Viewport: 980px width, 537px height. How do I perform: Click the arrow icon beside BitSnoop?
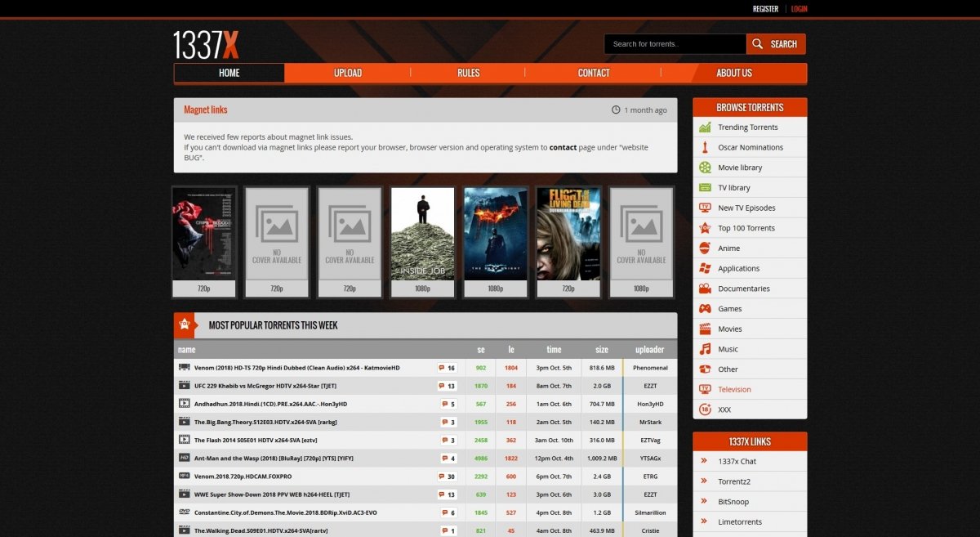(x=704, y=501)
